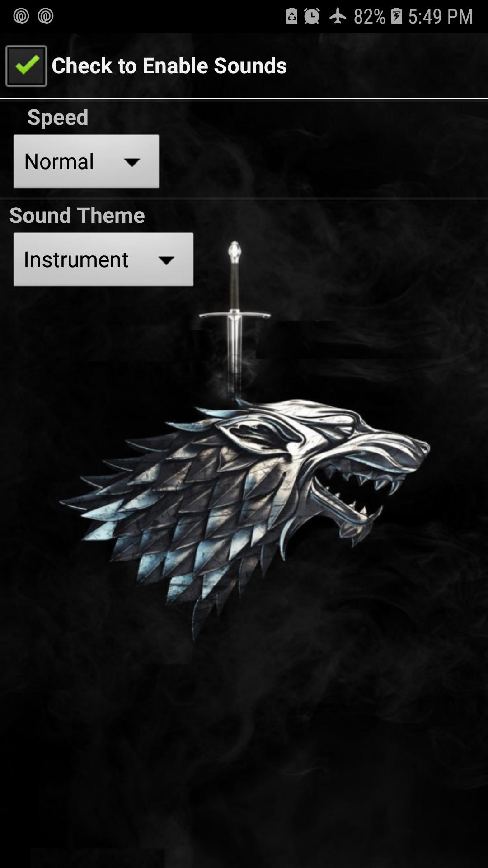
Task: Click the arrow on the Instrument spinner
Action: 166,260
